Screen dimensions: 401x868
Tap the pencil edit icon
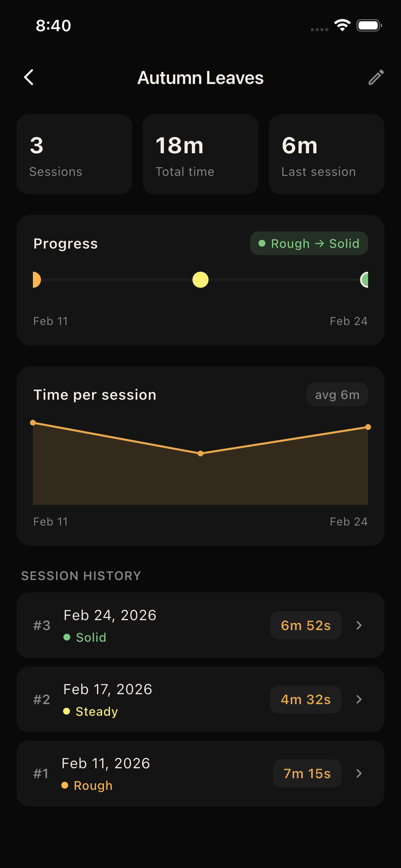click(x=376, y=77)
